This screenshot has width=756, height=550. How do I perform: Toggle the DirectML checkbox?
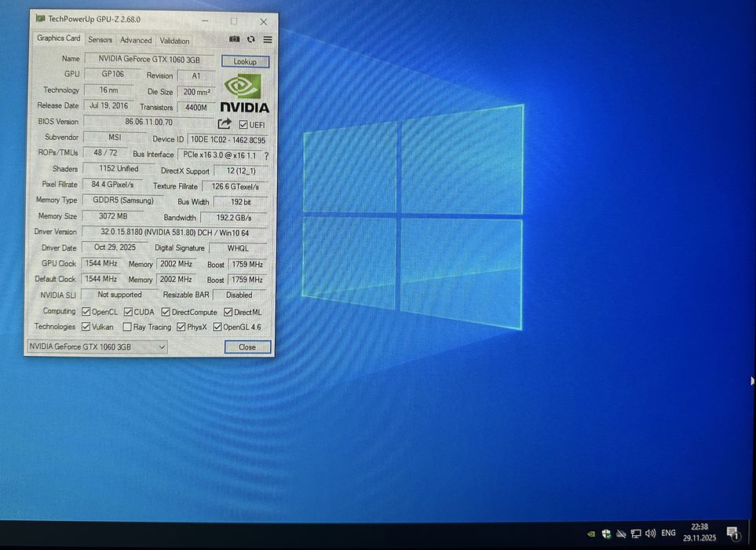click(x=228, y=312)
